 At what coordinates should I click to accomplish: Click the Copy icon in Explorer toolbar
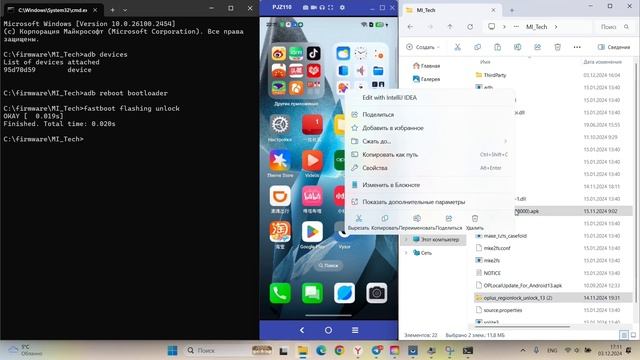tap(477, 47)
